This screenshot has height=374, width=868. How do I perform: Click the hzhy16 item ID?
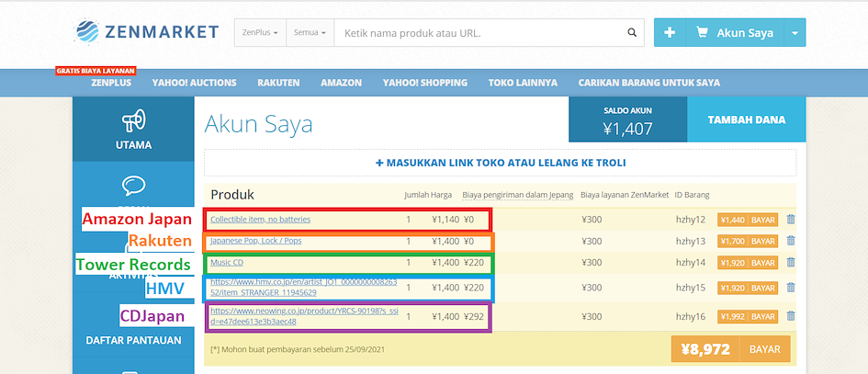pyautogui.click(x=691, y=316)
